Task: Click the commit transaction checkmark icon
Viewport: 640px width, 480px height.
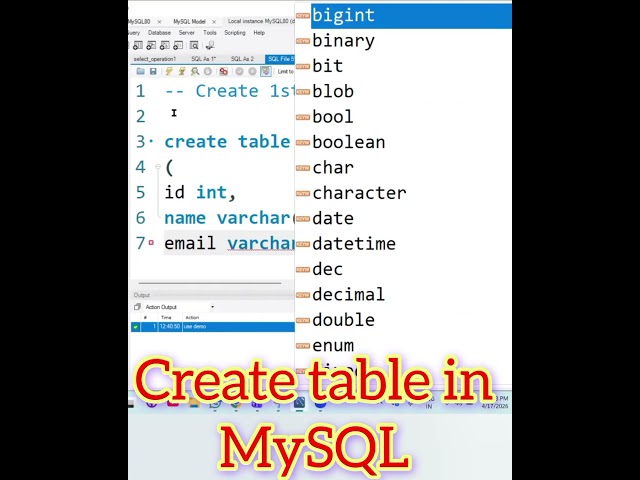Action: [x=239, y=71]
